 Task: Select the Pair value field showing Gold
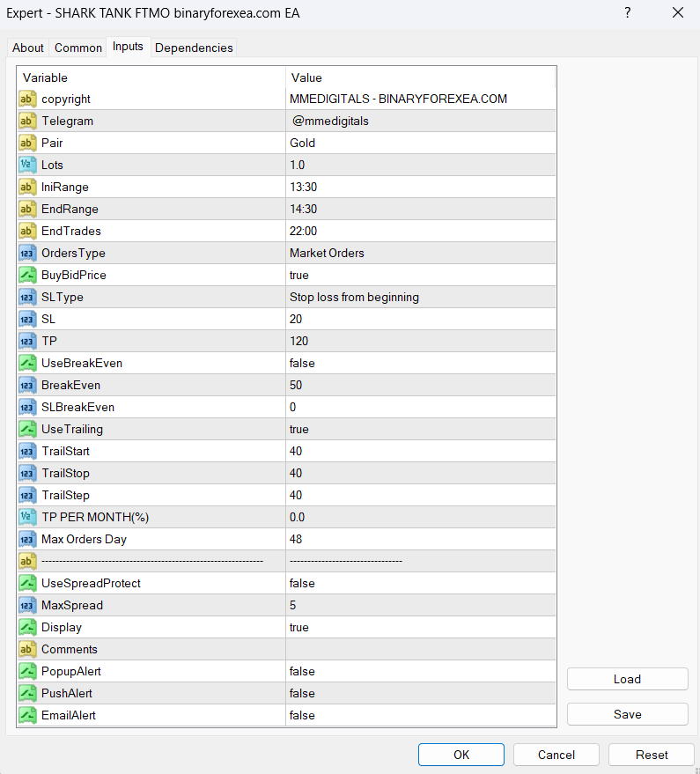point(420,144)
